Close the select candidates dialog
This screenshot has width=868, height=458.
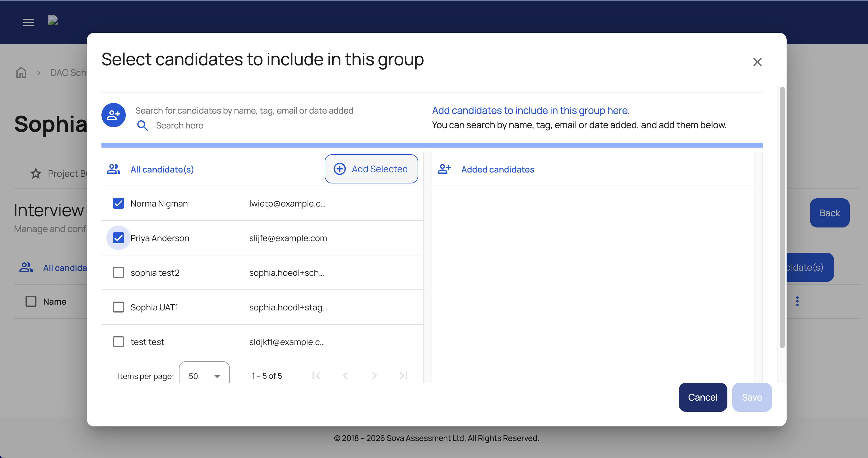[757, 62]
